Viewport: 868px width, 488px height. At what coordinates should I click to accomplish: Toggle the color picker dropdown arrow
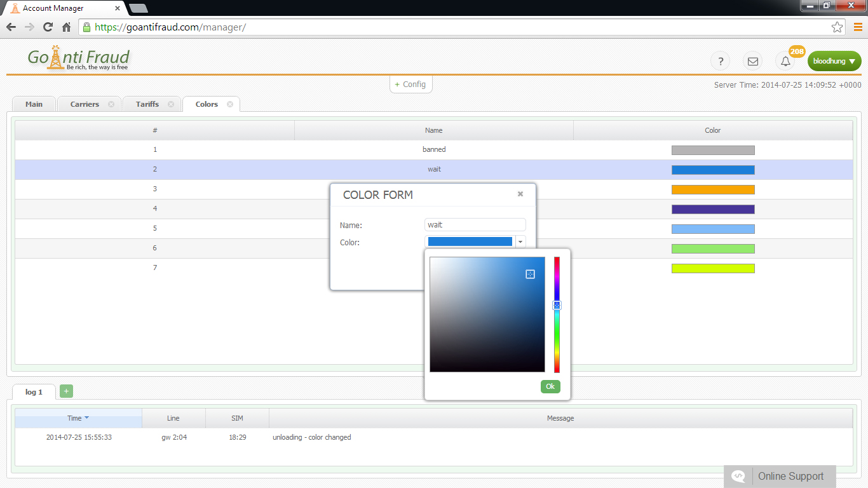pos(520,241)
